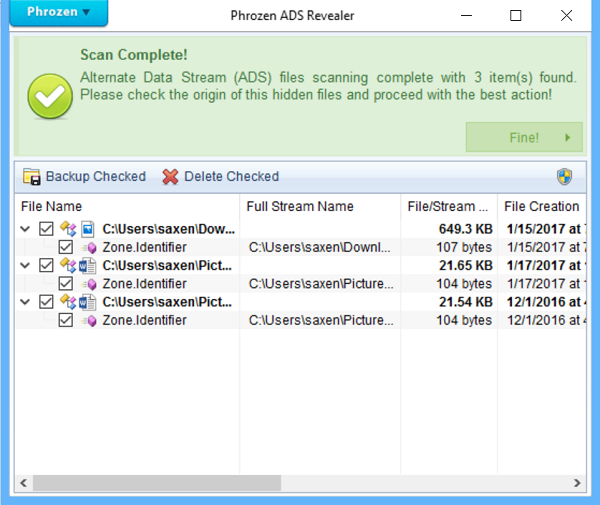600x505 pixels.
Task: Select the Zone.Identifier entry of 107 bytes
Action: click(145, 248)
